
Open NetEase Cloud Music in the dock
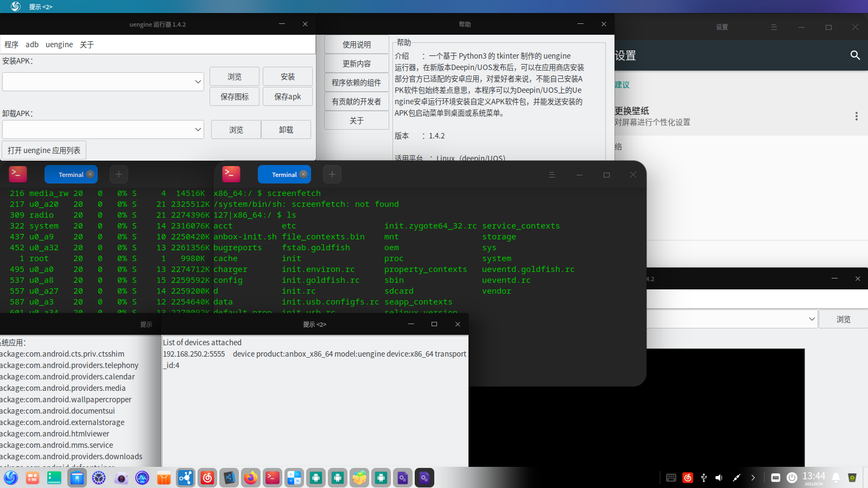click(207, 478)
